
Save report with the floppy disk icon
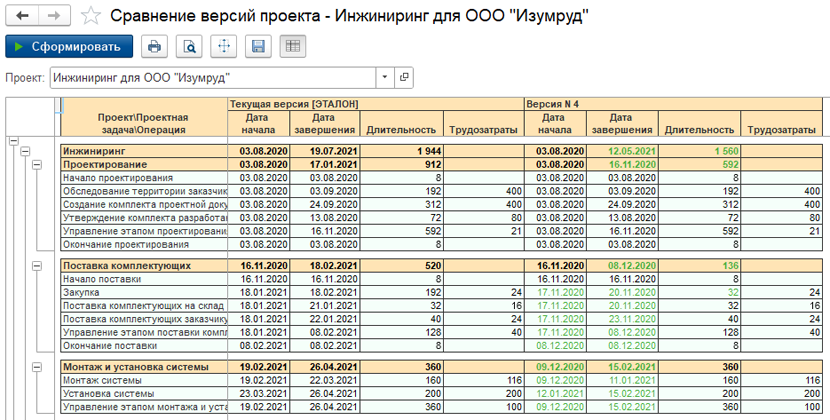tap(258, 47)
